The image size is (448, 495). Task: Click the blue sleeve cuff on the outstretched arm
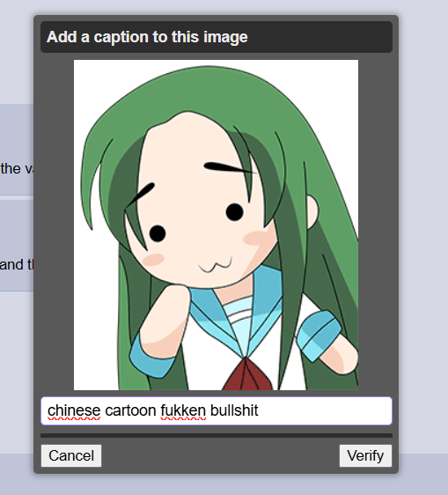(x=319, y=336)
